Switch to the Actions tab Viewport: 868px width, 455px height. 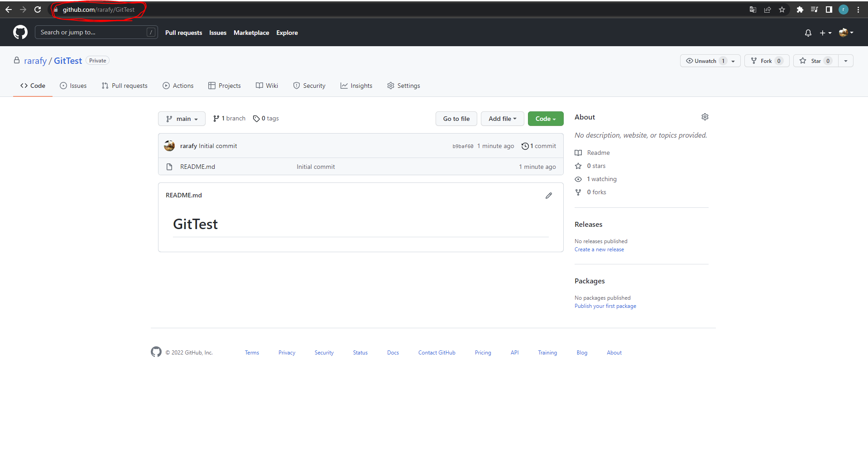(x=178, y=86)
